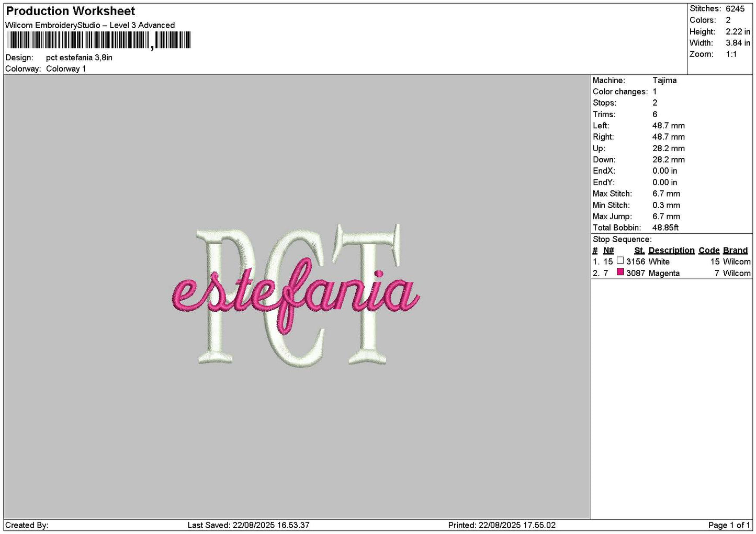756x534 pixels.
Task: Click the white thread color swatch
Action: click(620, 260)
